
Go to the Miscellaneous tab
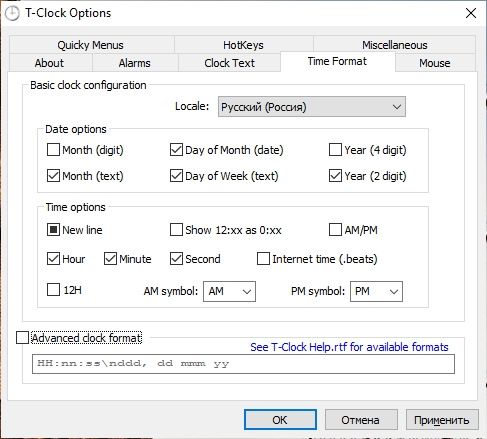point(395,45)
